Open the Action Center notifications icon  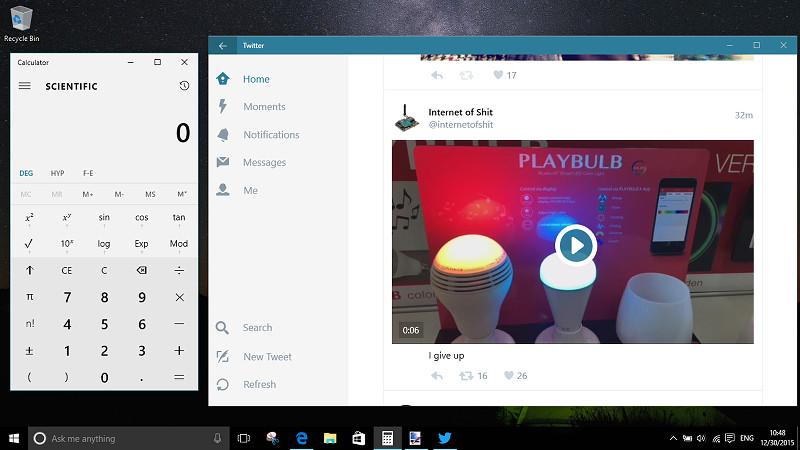[x=730, y=438]
